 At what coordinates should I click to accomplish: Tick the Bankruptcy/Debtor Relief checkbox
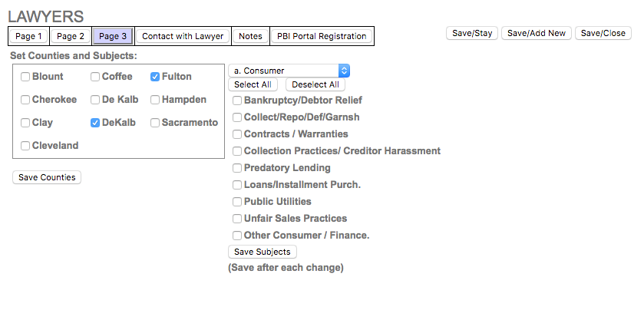pyautogui.click(x=238, y=101)
